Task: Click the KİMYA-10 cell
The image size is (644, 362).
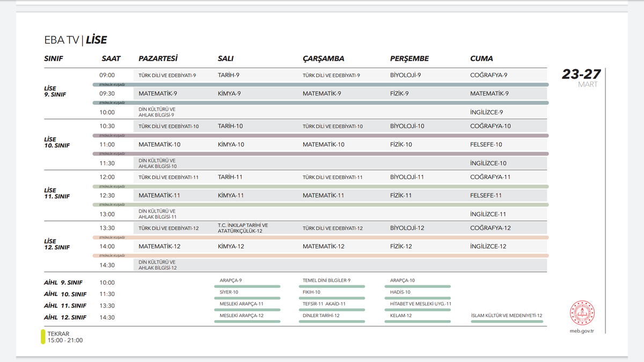Action: tap(231, 144)
